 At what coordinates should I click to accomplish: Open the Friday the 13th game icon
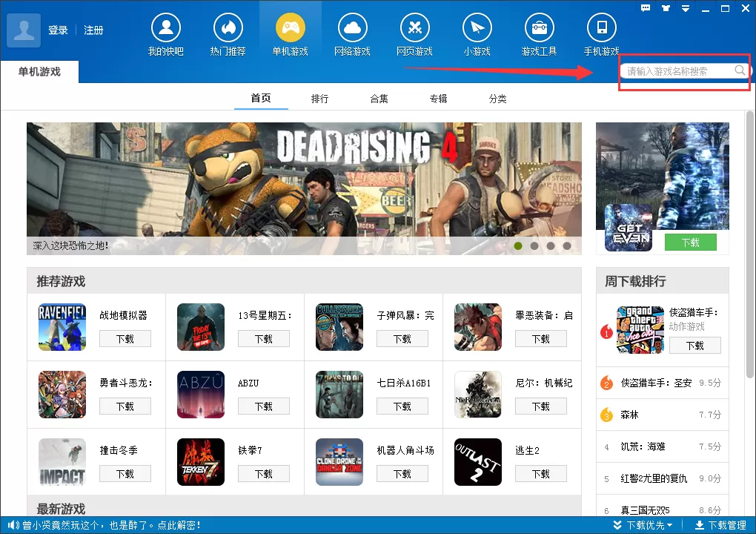pos(201,327)
